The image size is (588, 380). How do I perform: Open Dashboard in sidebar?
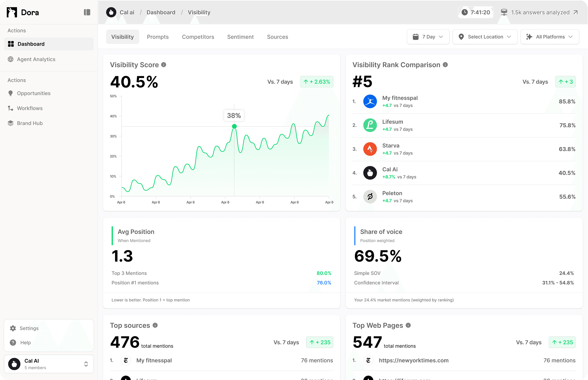(x=49, y=44)
